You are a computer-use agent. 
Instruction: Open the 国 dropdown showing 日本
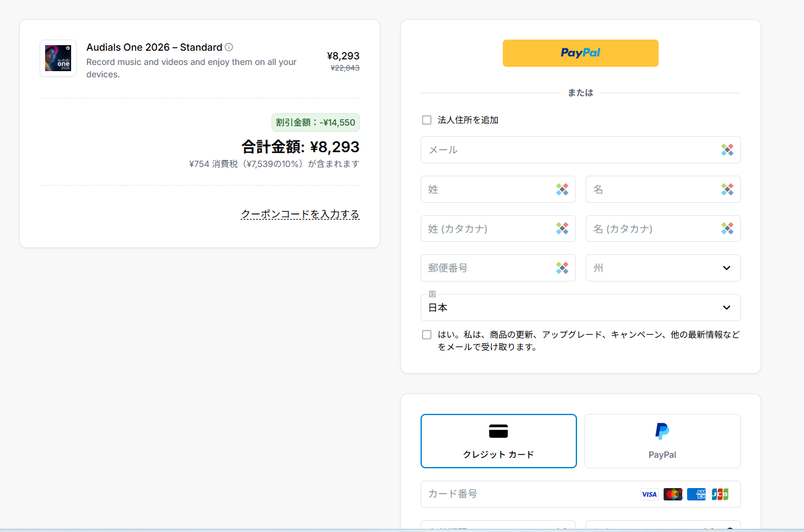pyautogui.click(x=581, y=307)
